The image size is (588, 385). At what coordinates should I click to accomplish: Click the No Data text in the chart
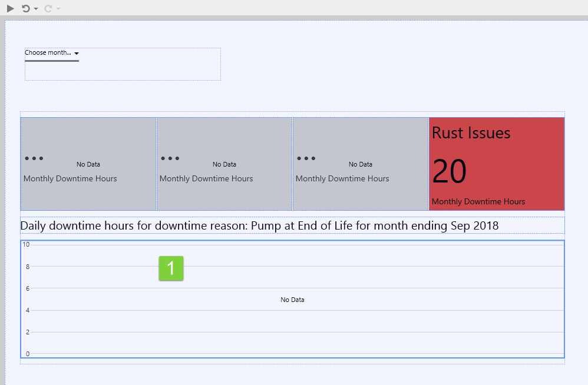(x=292, y=300)
